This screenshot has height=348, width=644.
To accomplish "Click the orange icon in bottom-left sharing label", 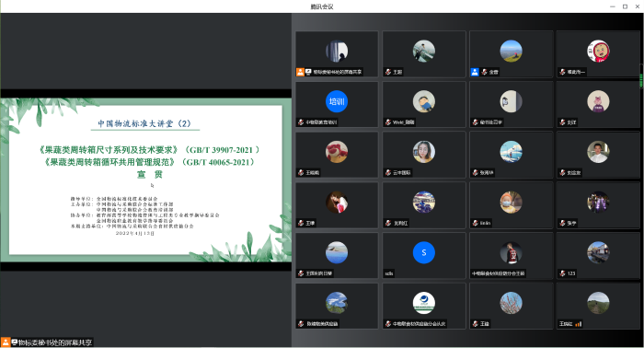I will click(x=6, y=342).
